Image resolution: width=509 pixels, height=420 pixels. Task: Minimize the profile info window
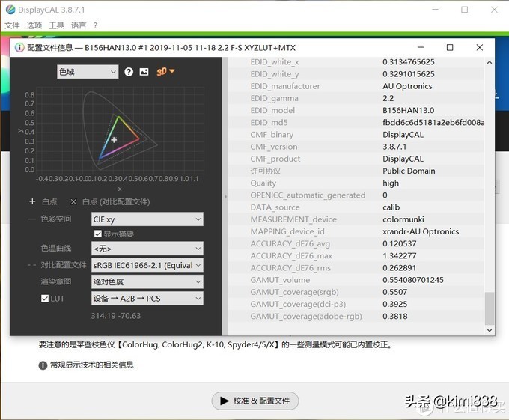(421, 48)
